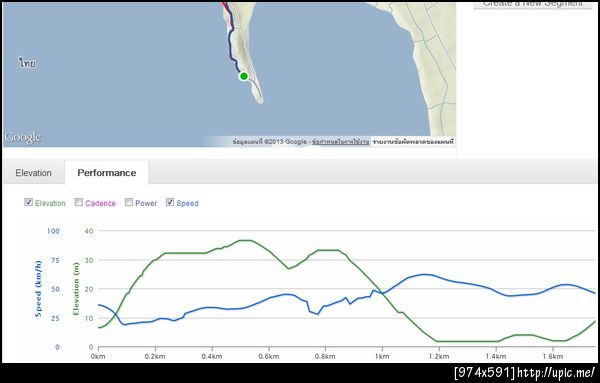Switch to the Elevation tab
This screenshot has width=600, height=383.
click(34, 173)
